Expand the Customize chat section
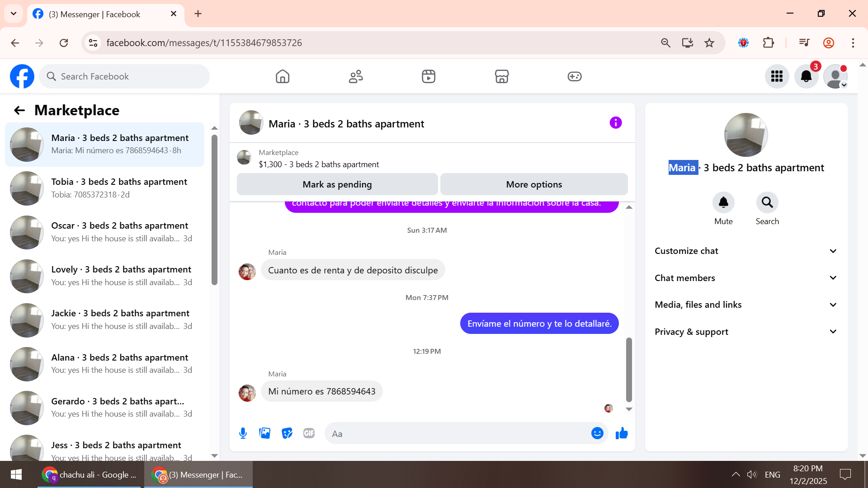 click(746, 251)
